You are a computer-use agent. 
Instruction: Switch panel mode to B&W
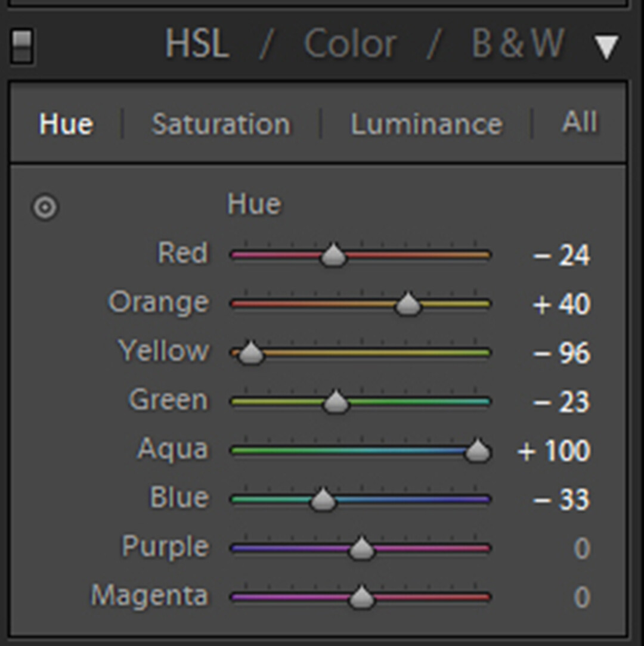pos(518,44)
